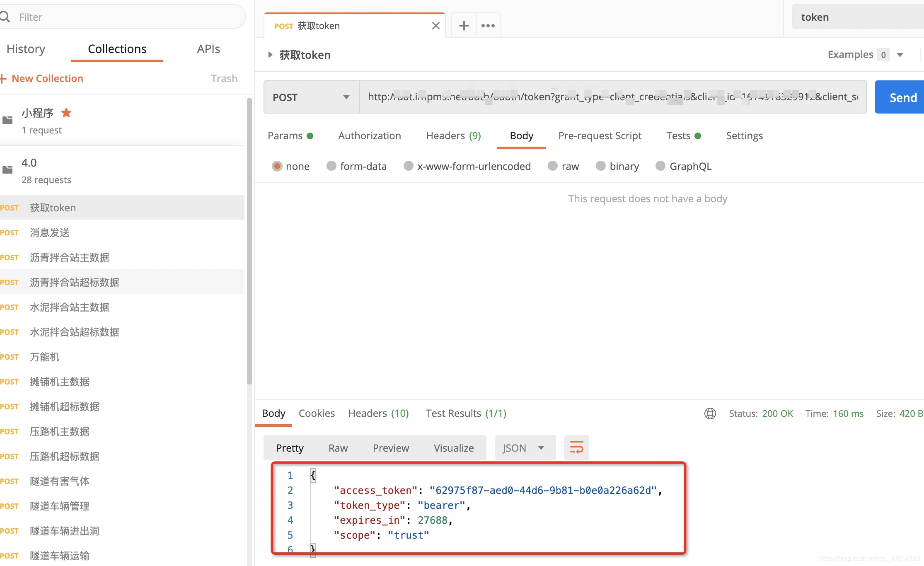Click the 4.0 collection folder icon
This screenshot has width=924, height=566.
click(7, 170)
